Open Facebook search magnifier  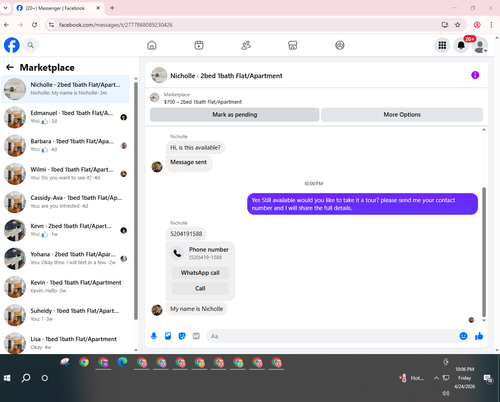click(x=30, y=45)
